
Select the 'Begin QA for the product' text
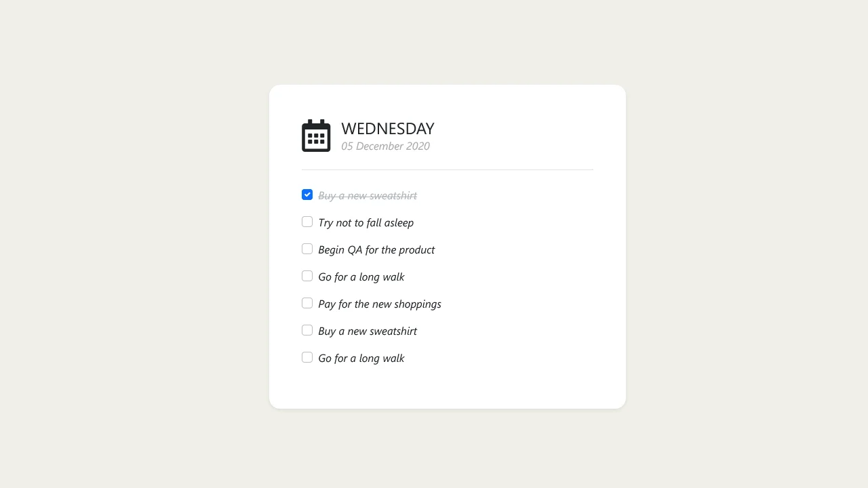pos(376,249)
